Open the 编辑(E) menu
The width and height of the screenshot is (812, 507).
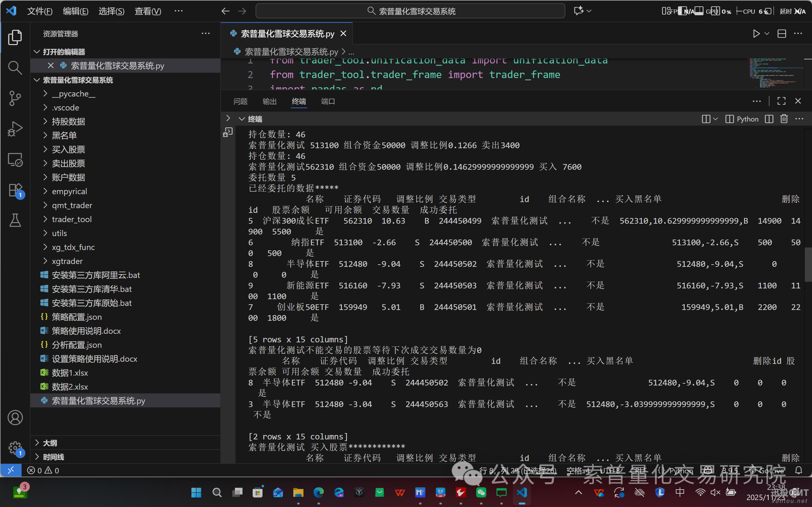click(x=76, y=11)
